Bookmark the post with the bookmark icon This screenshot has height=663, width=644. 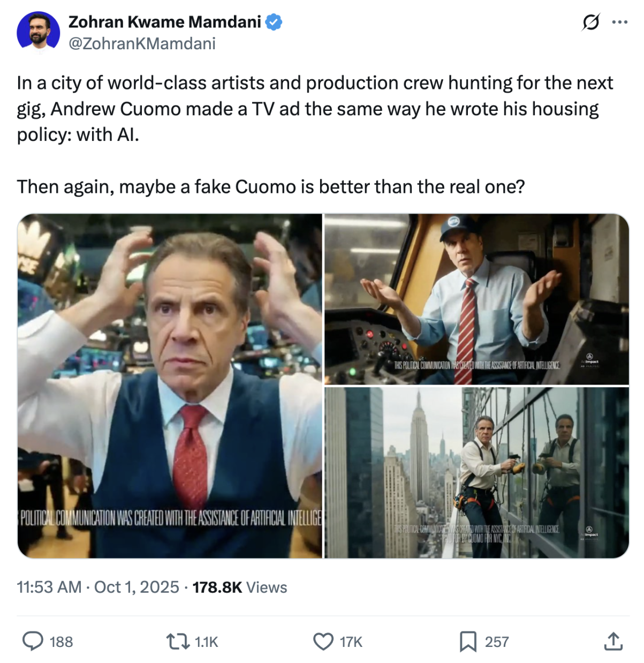click(x=468, y=641)
